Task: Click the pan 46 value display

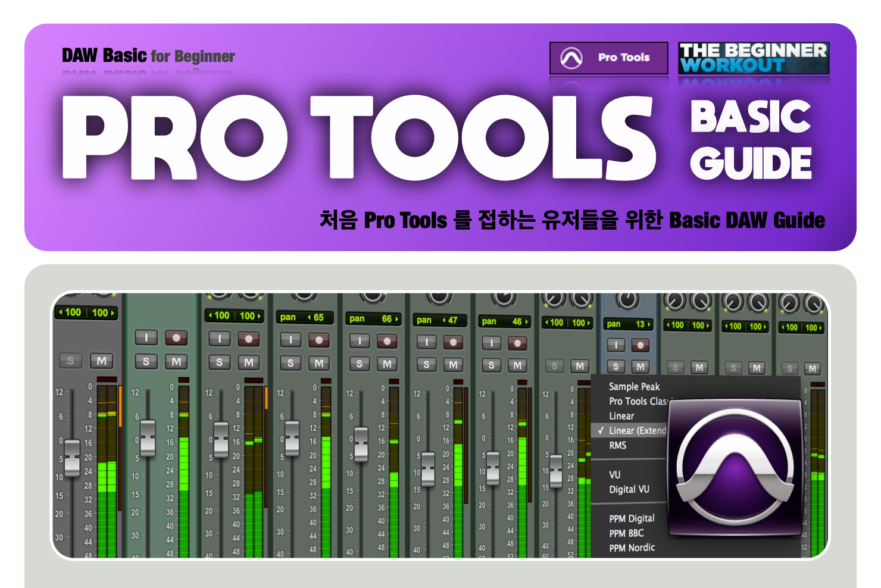Action: pos(505,321)
